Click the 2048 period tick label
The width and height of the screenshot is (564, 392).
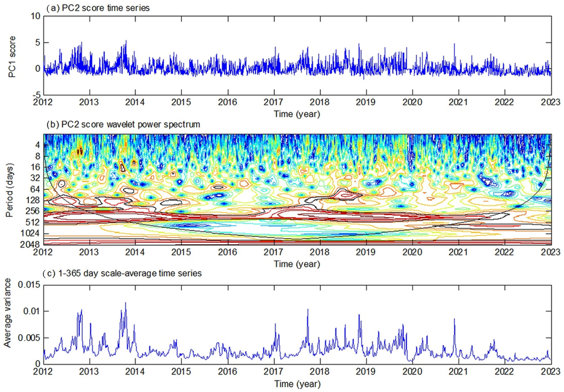[30, 245]
